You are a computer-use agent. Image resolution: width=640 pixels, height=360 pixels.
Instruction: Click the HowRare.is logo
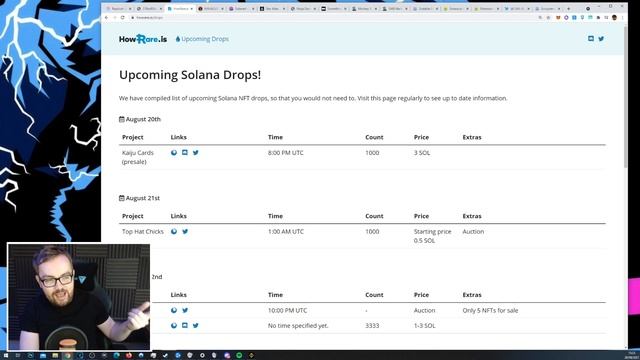coord(143,39)
